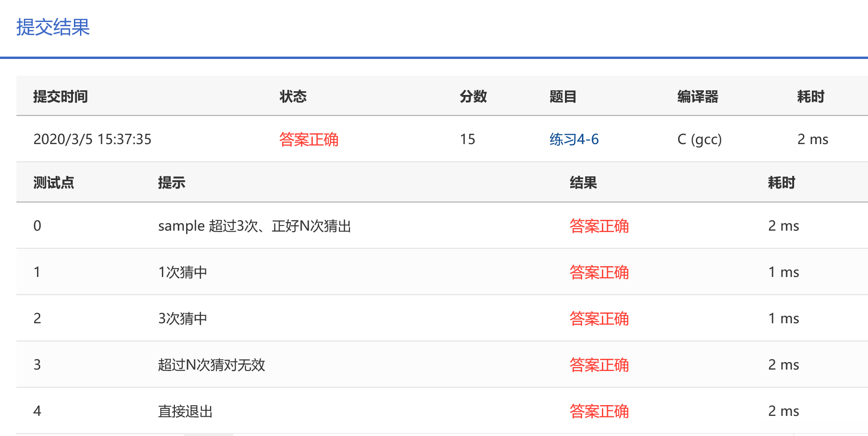Click the 提示 column header
868x436 pixels.
click(172, 182)
